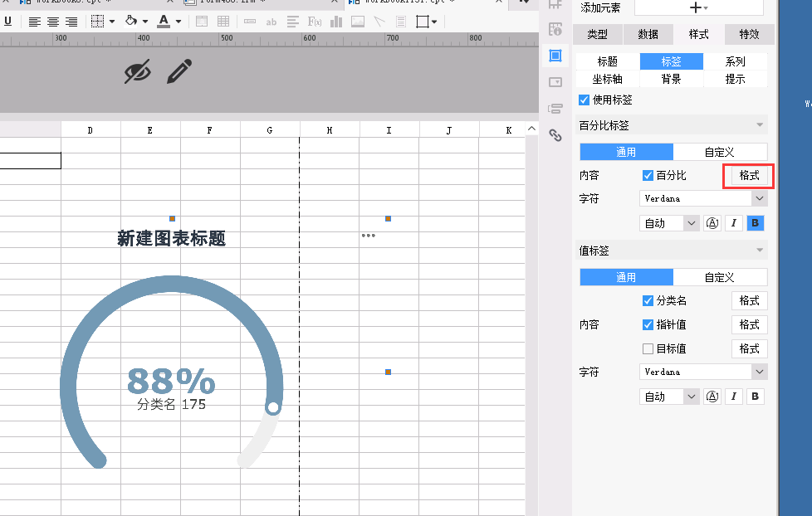Open the border style dropdown arrow

112,22
